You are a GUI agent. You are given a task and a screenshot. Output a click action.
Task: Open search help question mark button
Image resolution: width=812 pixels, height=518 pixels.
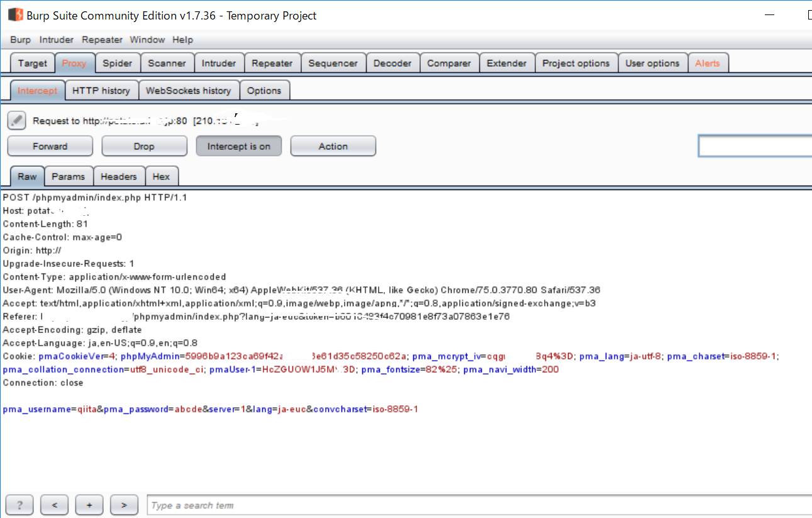[x=19, y=505]
